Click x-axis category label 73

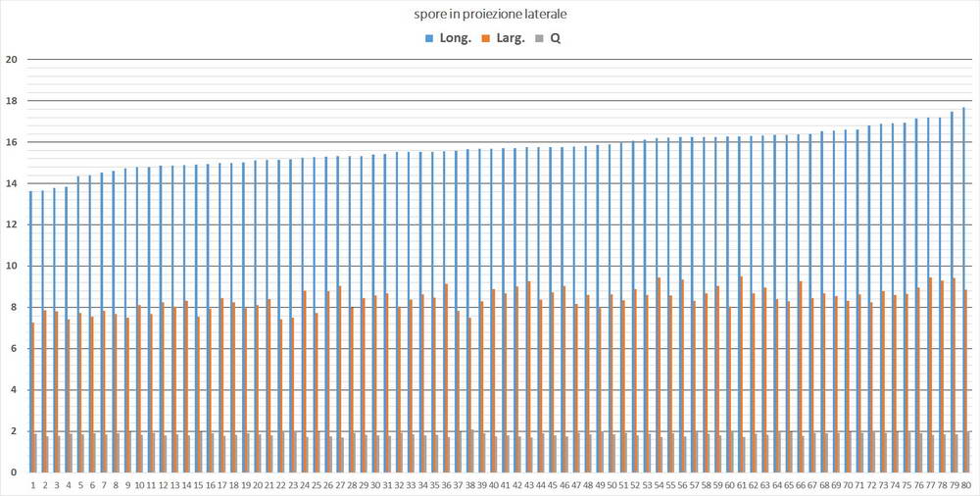click(x=884, y=485)
